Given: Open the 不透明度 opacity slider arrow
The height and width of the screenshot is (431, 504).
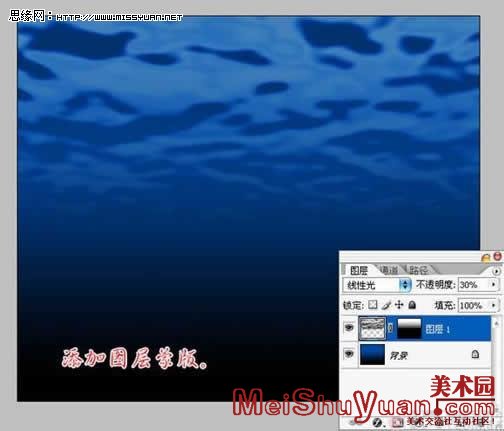Looking at the screenshot, I should coord(493,284).
